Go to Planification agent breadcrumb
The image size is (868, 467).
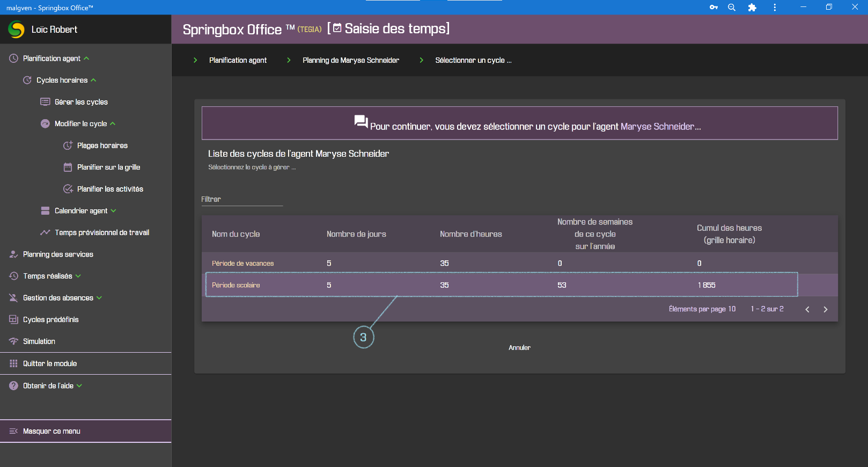(238, 60)
